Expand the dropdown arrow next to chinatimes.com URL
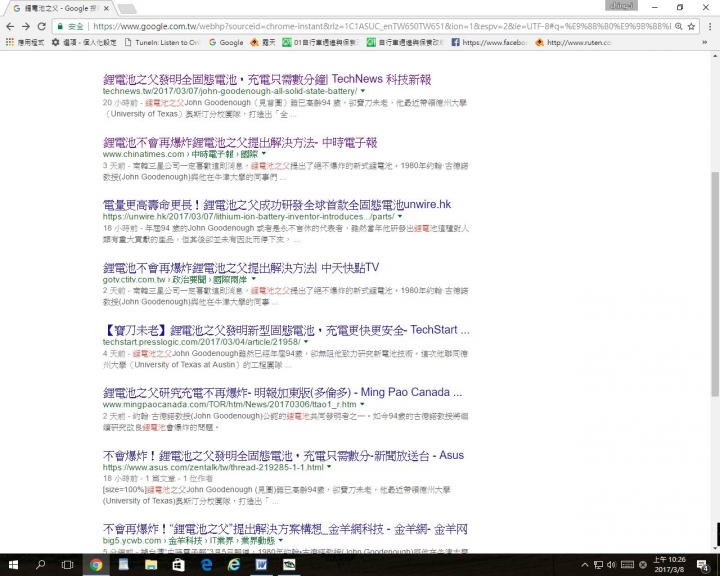This screenshot has height=576, width=720. (x=264, y=154)
